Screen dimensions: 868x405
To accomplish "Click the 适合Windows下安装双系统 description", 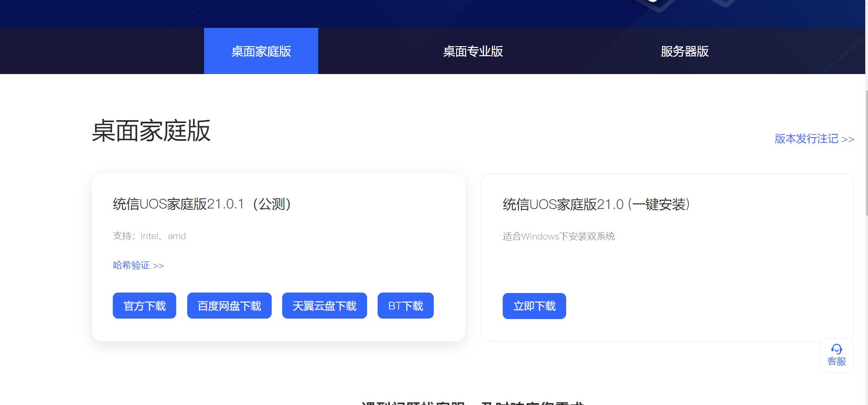I will click(559, 236).
